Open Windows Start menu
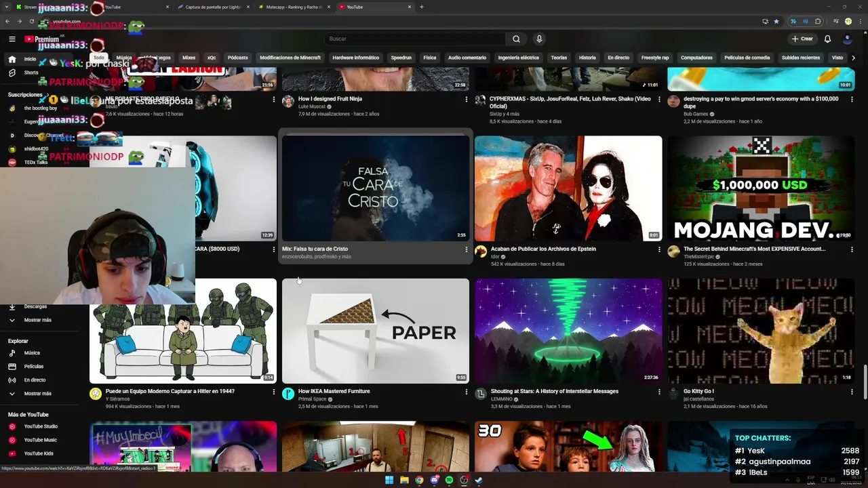868x488 pixels. pos(389,481)
